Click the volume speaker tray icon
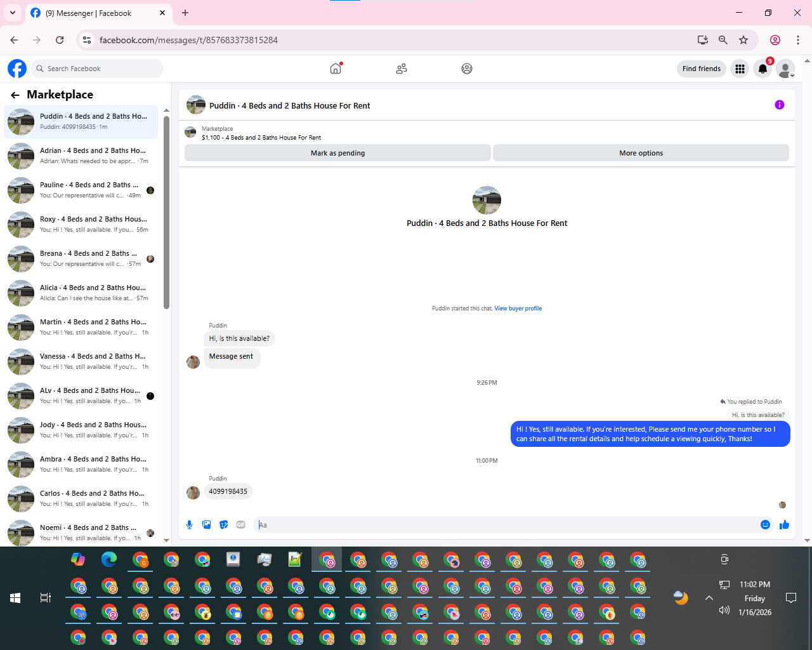Image resolution: width=812 pixels, height=650 pixels. click(x=724, y=611)
